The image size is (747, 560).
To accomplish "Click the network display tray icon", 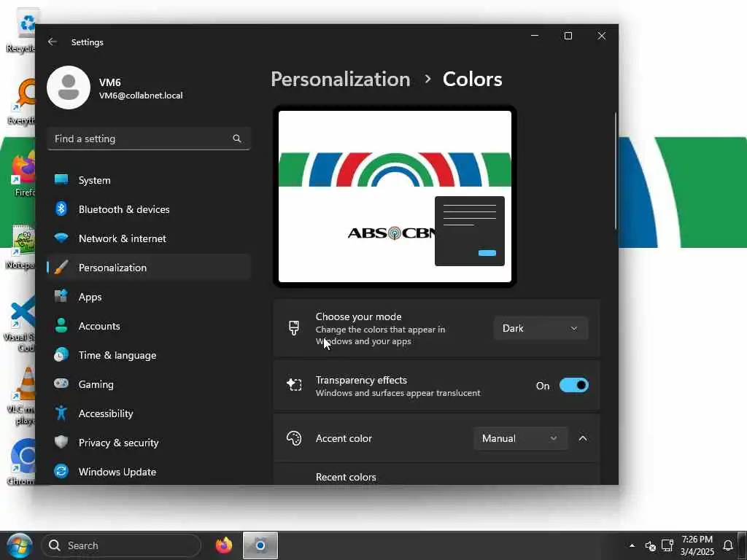I will [667, 545].
